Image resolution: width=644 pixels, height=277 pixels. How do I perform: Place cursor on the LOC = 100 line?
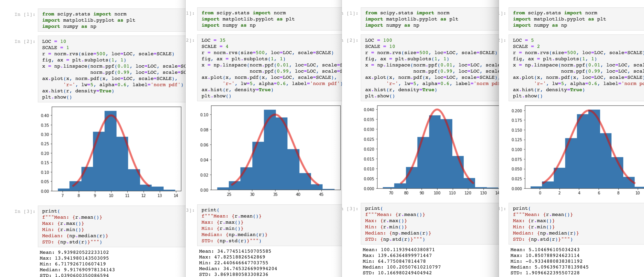click(x=378, y=40)
